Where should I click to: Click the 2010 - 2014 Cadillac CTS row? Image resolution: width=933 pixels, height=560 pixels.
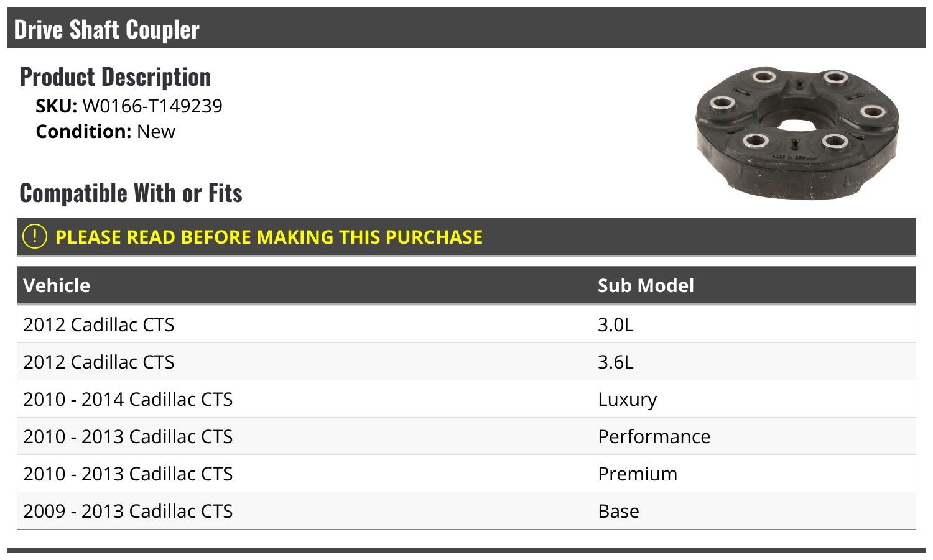click(x=128, y=399)
